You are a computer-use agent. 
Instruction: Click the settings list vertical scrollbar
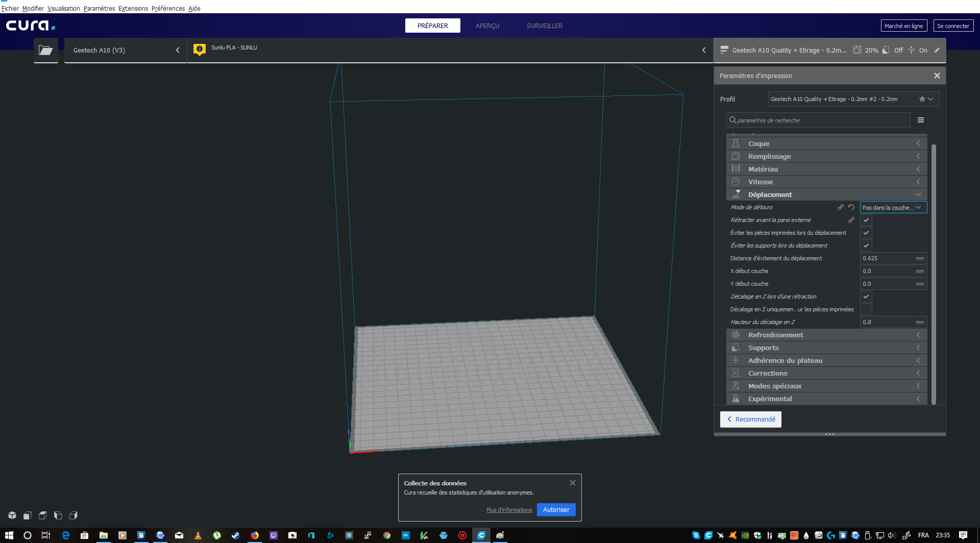pos(934,274)
